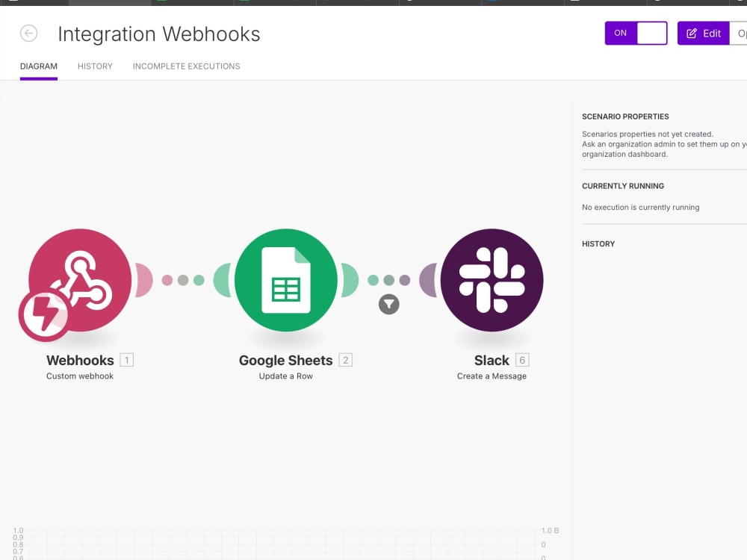Screen dimensions: 747x560
Task: Open the filter funnel between Sheets and Slack
Action: (388, 305)
